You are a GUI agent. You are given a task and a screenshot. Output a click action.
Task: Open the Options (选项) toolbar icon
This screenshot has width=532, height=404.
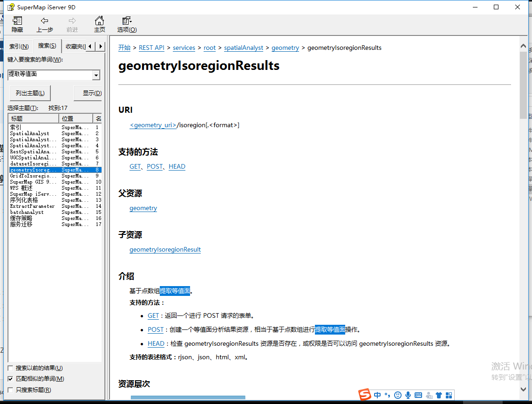[x=127, y=21]
